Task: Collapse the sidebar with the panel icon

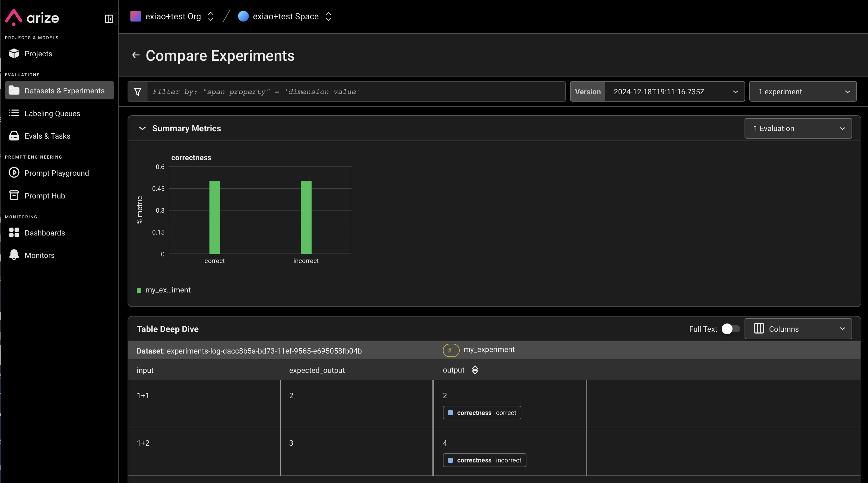Action: [109, 19]
